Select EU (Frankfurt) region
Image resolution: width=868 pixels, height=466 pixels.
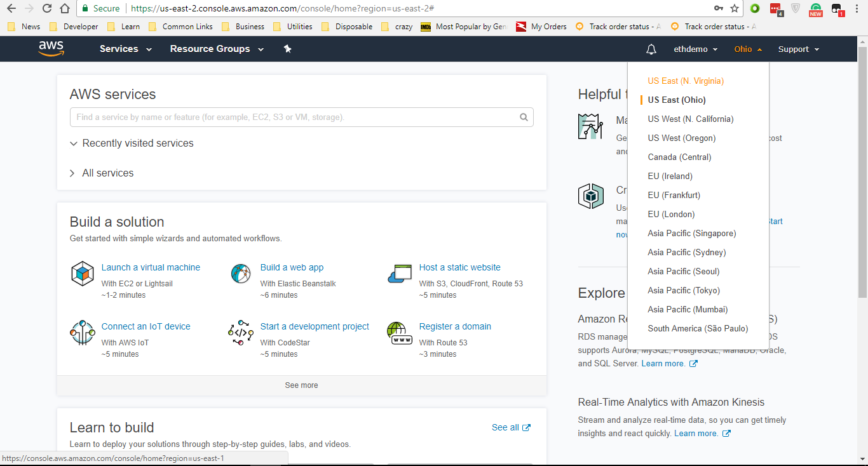coord(674,195)
